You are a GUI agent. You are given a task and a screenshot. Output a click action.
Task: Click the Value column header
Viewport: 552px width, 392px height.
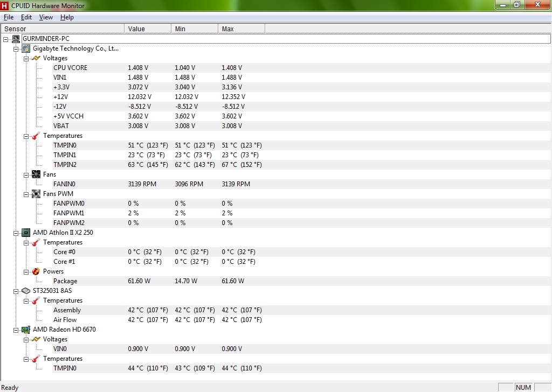[x=148, y=29]
